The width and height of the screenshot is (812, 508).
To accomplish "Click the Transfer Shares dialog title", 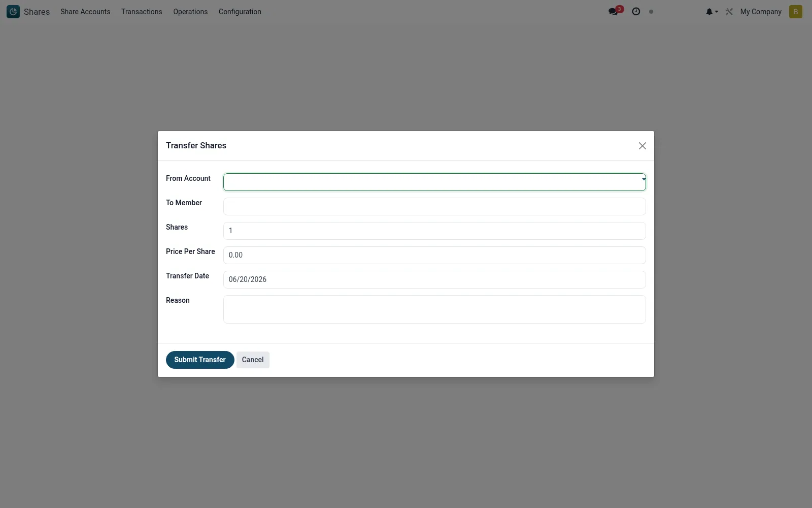I will [x=196, y=146].
